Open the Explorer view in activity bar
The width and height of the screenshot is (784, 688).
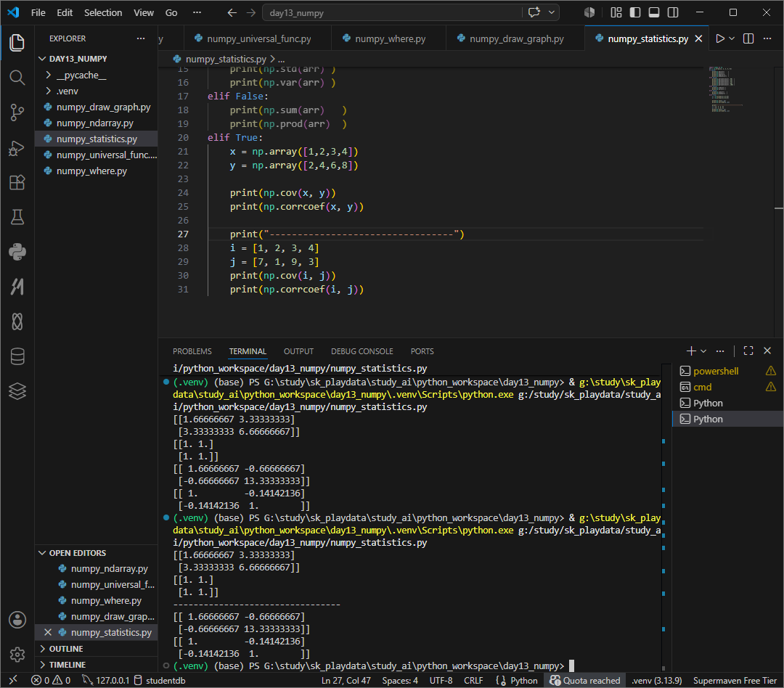coord(17,43)
